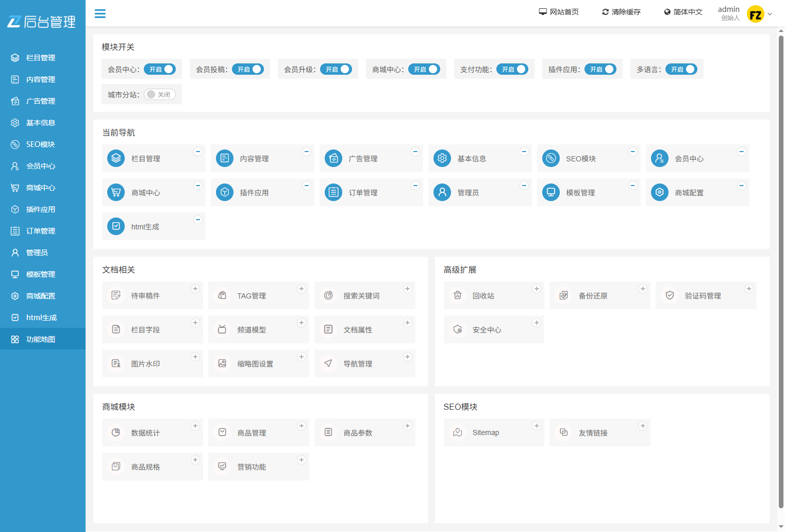
Task: Remove 订单管理 from navigation with minus
Action: click(x=415, y=186)
